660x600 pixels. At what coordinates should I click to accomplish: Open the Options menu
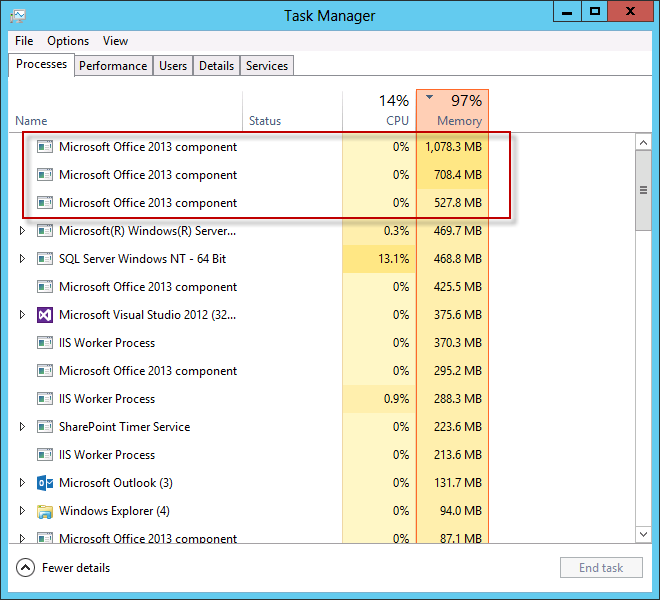coord(68,41)
